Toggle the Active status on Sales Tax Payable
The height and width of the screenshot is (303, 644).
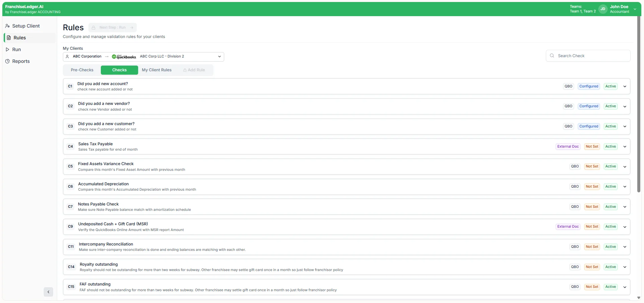click(611, 146)
